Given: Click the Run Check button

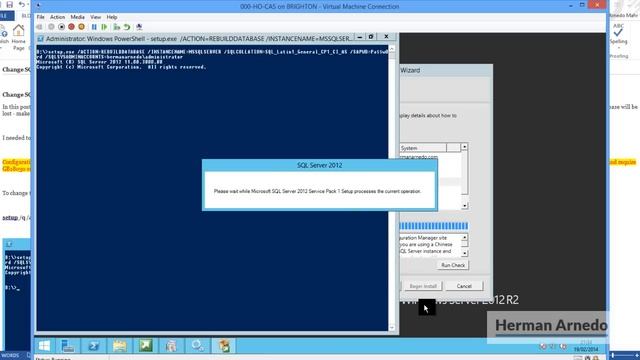Looking at the screenshot, I should (453, 265).
